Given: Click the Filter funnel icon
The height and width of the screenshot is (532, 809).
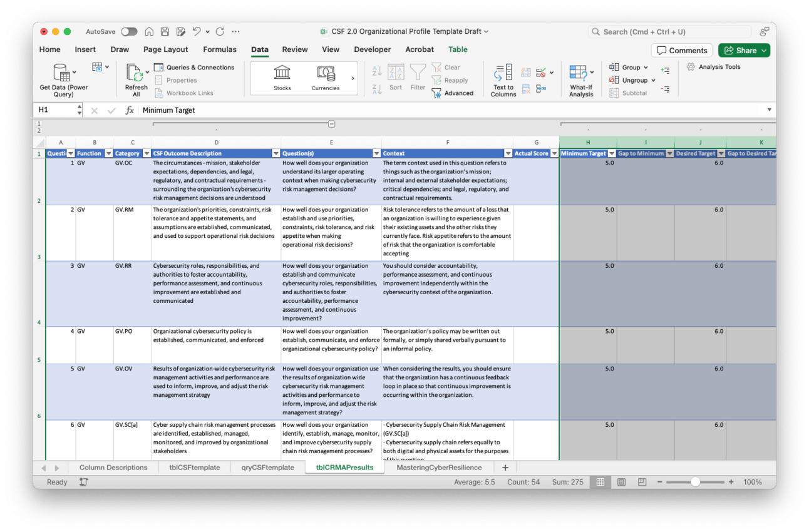Looking at the screenshot, I should pyautogui.click(x=418, y=73).
